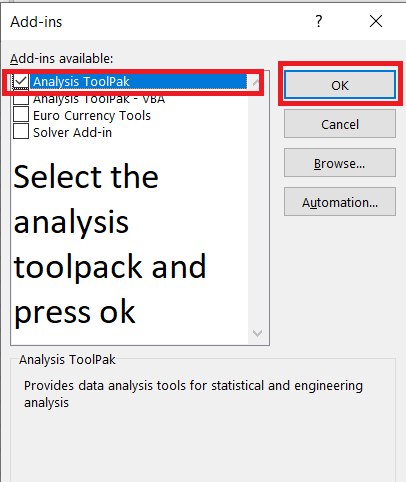Image resolution: width=406 pixels, height=482 pixels.
Task: Click the scrollbar track of add-ins list
Action: [x=257, y=207]
